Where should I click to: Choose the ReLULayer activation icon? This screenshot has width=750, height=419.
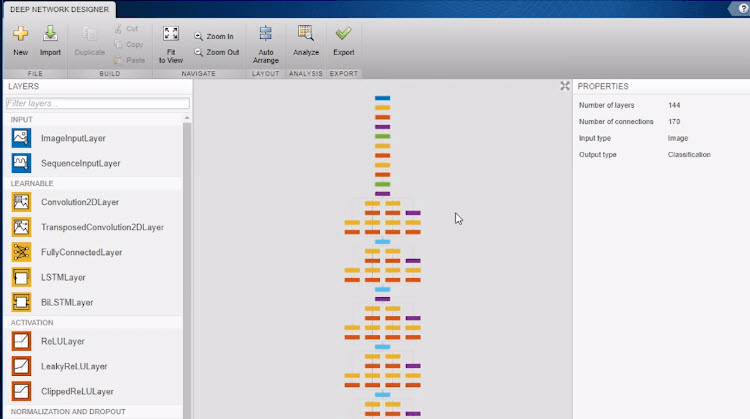pyautogui.click(x=22, y=341)
